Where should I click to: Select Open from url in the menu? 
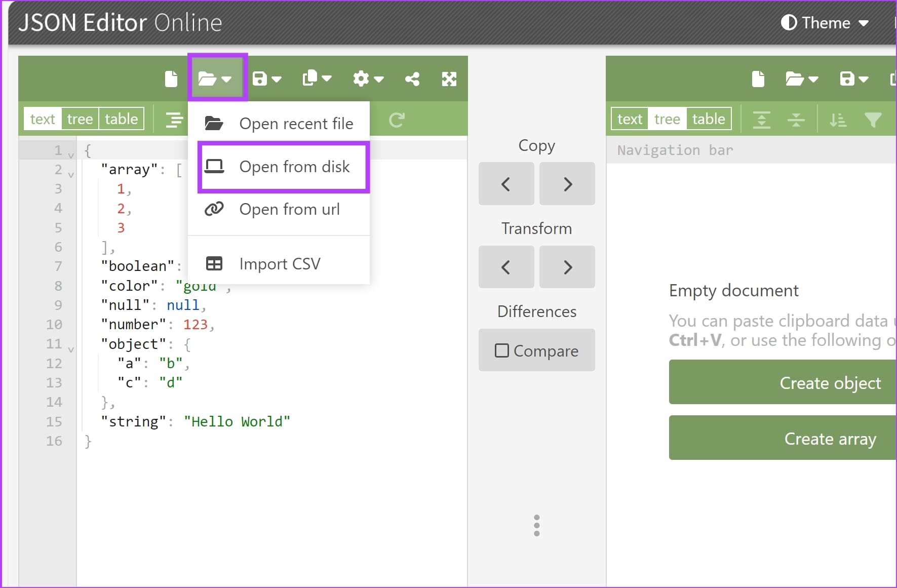[289, 209]
